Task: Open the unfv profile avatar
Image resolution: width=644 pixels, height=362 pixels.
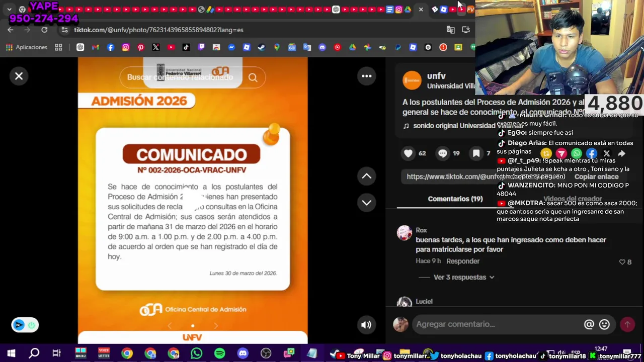Action: click(x=412, y=80)
